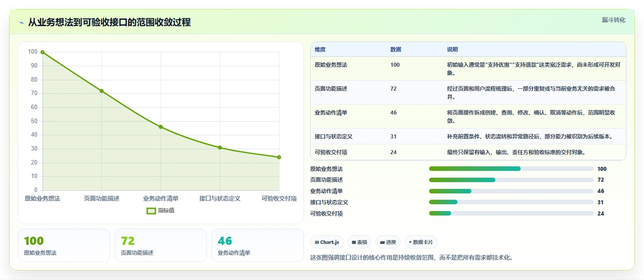The image size is (644, 280).
Task: Click the x-axis label 页面功能描述
Action: 102,198
